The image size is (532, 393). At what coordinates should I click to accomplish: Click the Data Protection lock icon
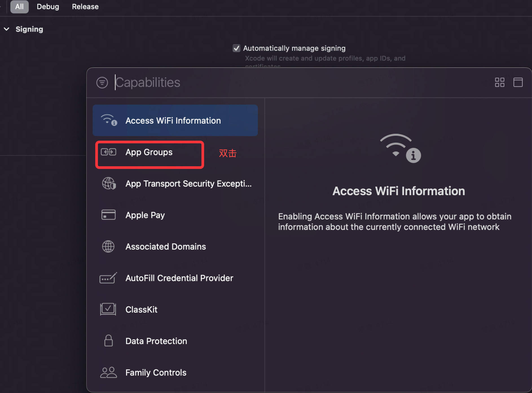point(108,341)
